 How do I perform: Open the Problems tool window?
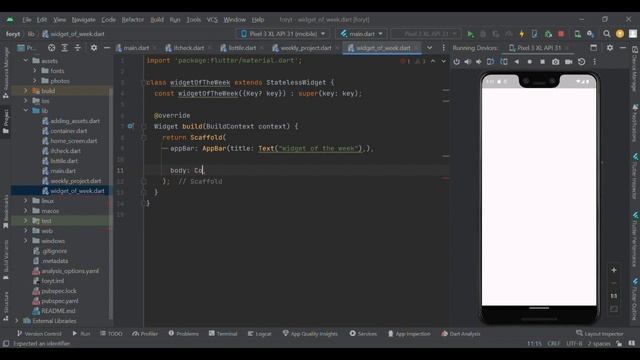(x=184, y=333)
